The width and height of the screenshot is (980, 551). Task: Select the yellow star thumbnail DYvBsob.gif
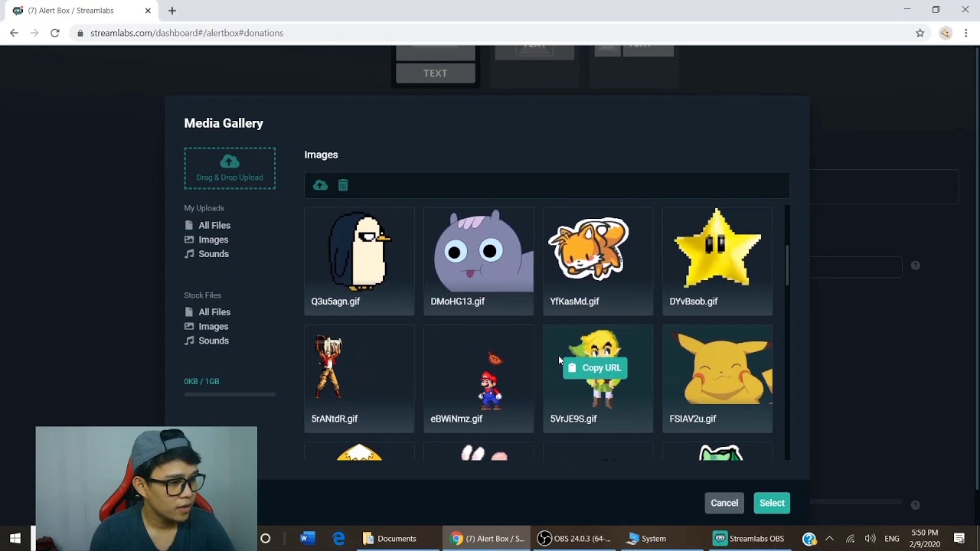tap(717, 261)
